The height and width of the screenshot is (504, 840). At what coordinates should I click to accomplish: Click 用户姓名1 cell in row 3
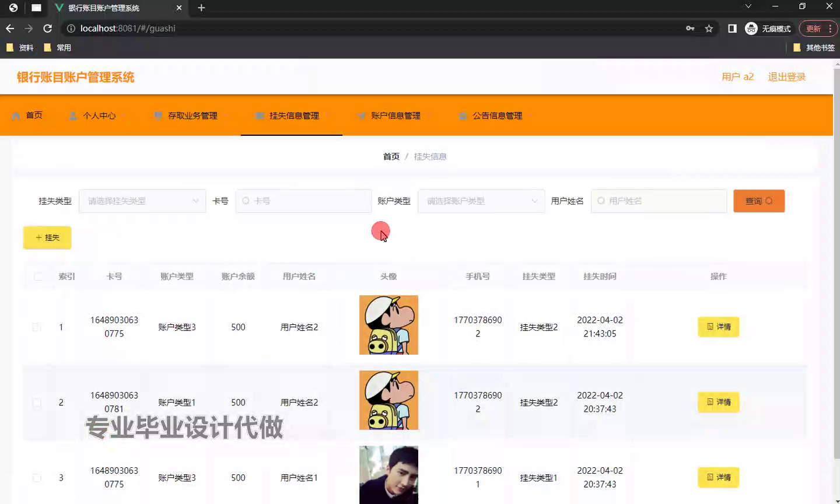[x=299, y=478]
